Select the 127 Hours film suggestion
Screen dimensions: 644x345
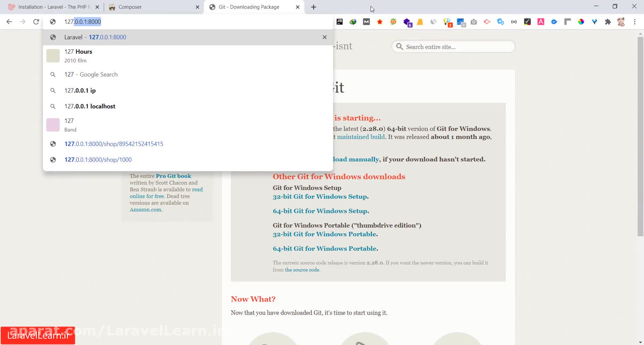tap(78, 56)
